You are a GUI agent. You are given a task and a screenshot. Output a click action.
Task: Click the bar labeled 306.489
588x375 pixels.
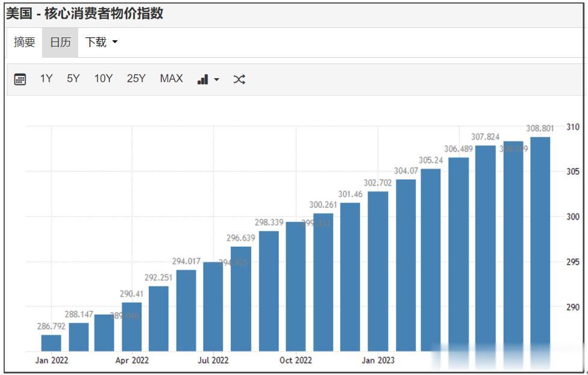point(459,255)
